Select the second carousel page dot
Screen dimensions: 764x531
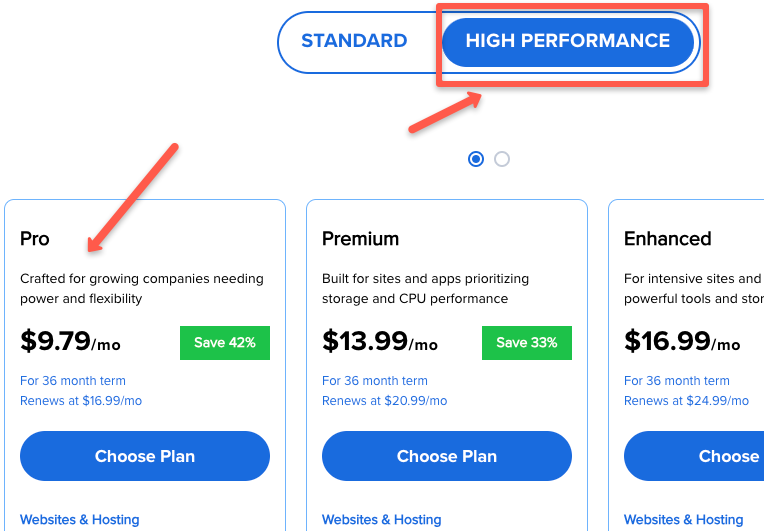click(x=502, y=159)
